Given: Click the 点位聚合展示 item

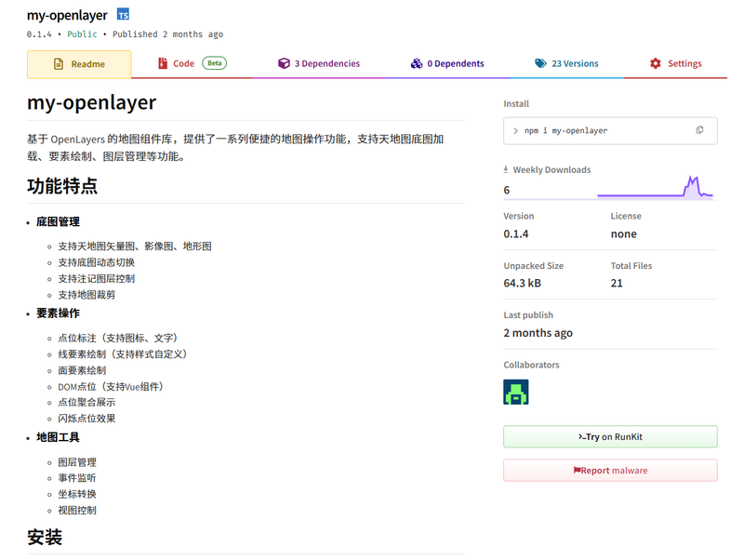Looking at the screenshot, I should [x=86, y=403].
